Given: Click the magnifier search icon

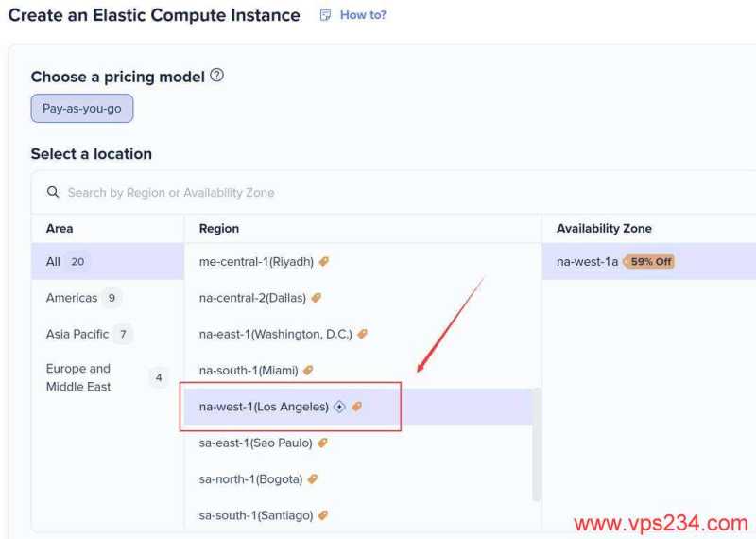Looking at the screenshot, I should click(53, 192).
